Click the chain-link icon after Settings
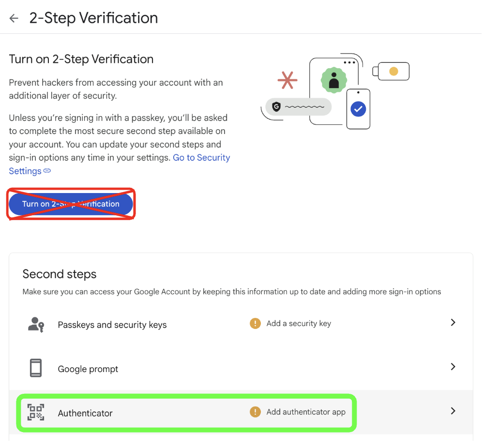This screenshot has width=482, height=448. click(x=47, y=171)
